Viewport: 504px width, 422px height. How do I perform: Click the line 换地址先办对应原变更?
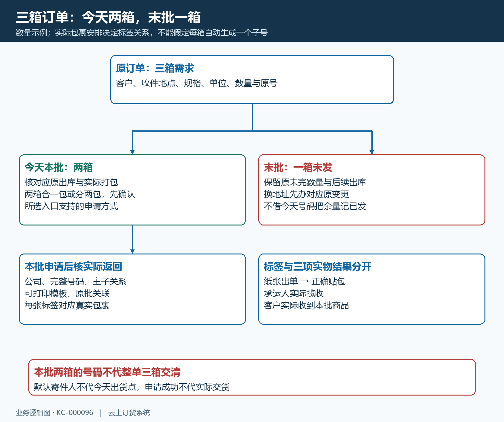tap(306, 194)
